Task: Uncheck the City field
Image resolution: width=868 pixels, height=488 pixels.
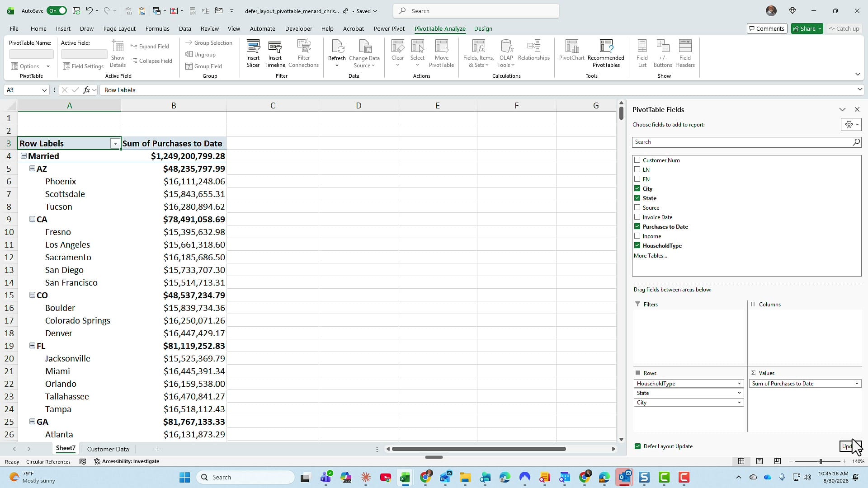Action: (637, 188)
